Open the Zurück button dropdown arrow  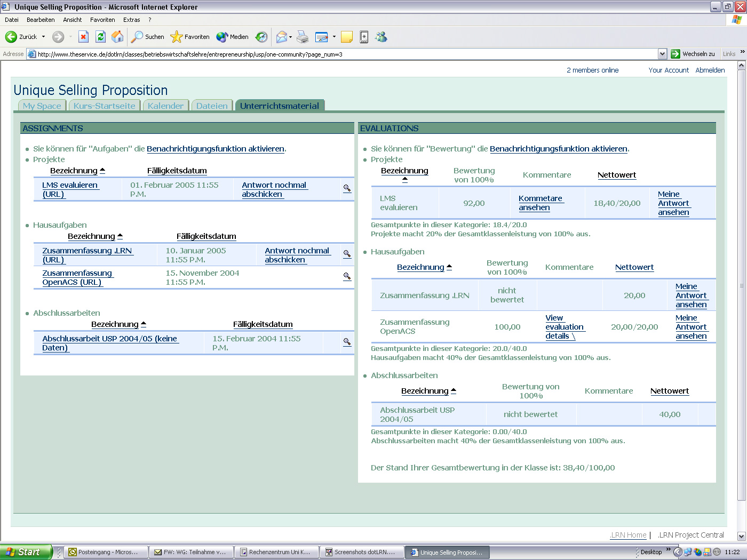point(44,37)
